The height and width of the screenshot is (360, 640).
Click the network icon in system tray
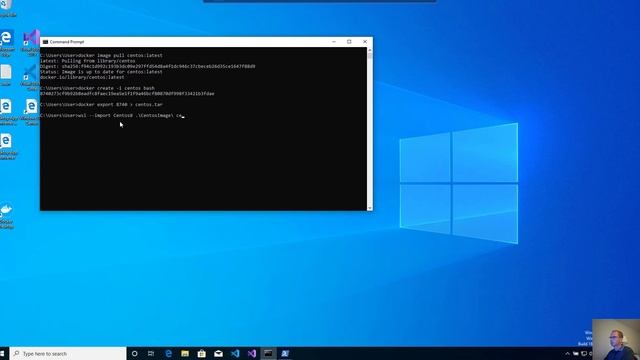tap(584, 353)
